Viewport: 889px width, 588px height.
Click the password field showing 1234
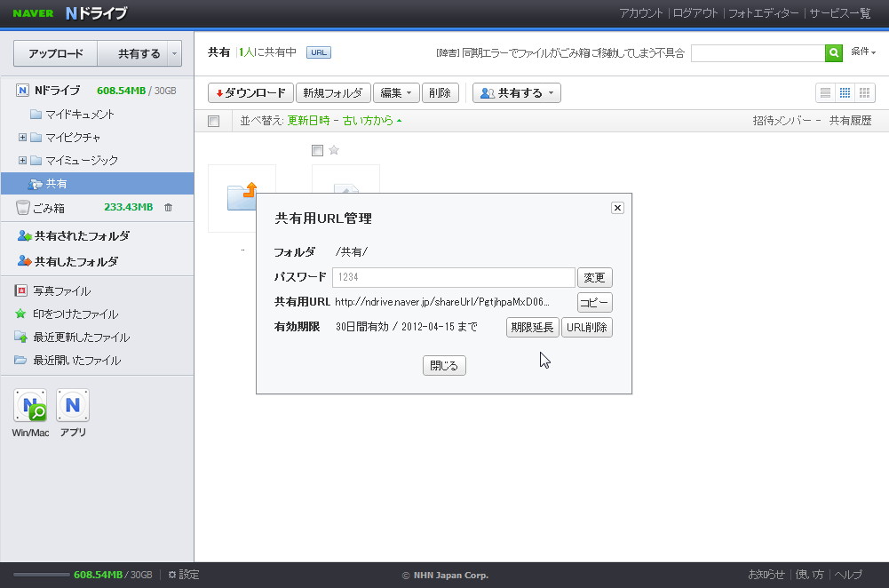[x=453, y=277]
